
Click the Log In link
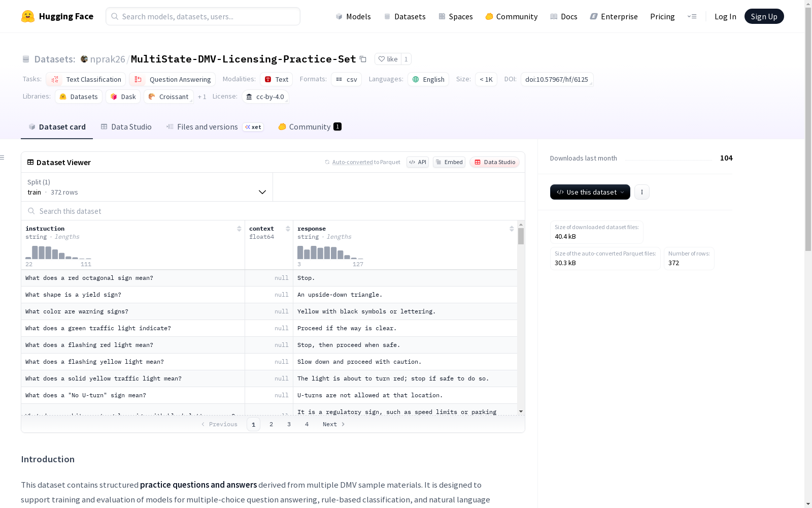(725, 16)
